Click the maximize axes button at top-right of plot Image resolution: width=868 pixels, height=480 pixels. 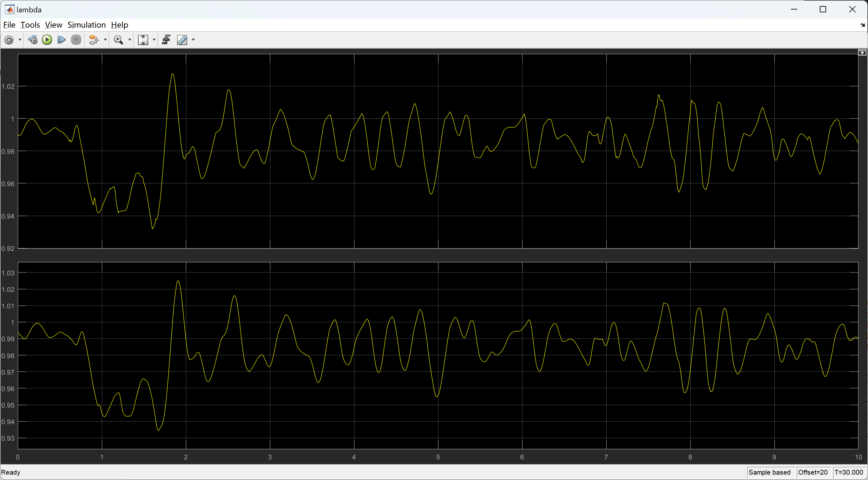pyautogui.click(x=862, y=53)
